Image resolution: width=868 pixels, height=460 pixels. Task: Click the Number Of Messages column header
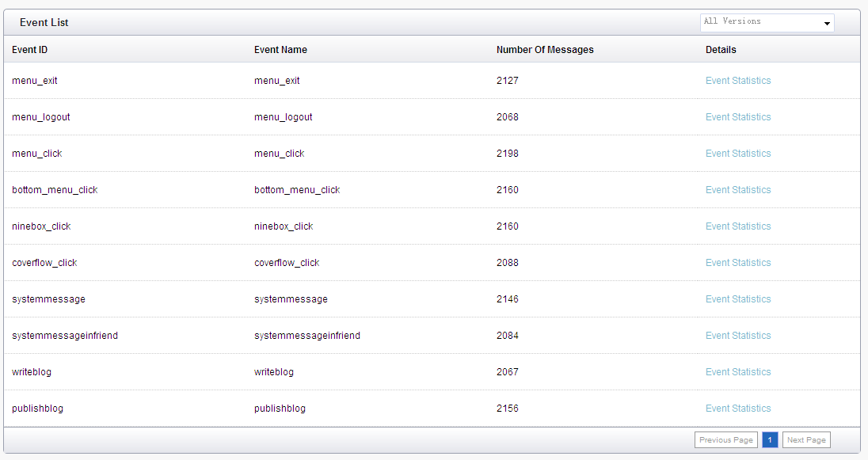(545, 50)
